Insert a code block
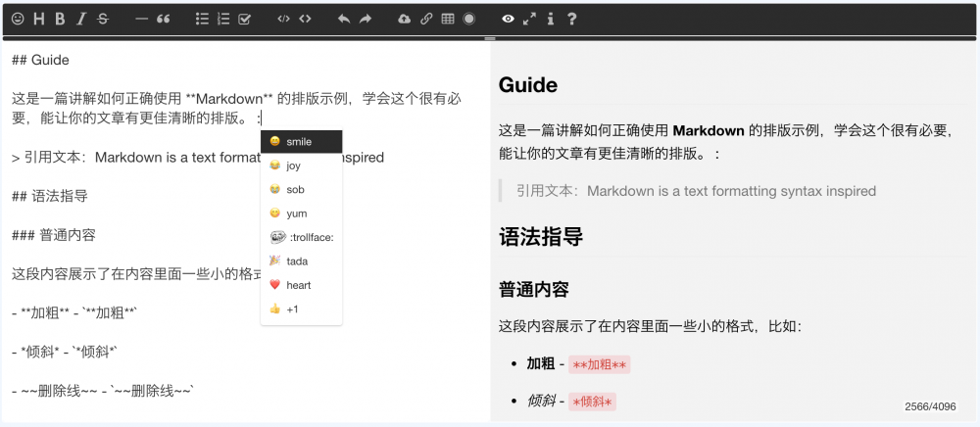980x427 pixels. tap(305, 19)
